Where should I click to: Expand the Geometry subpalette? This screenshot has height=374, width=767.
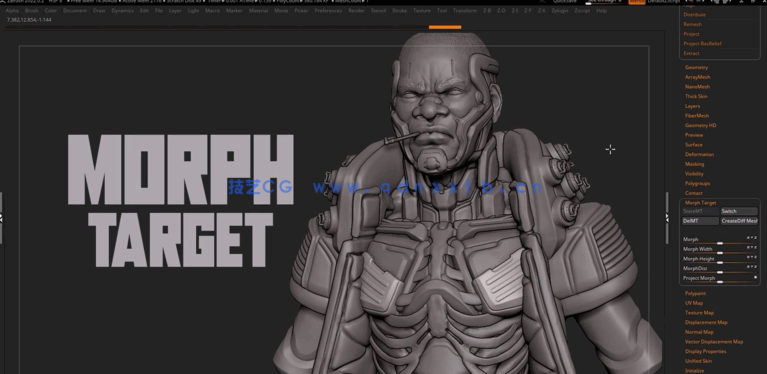coord(697,67)
